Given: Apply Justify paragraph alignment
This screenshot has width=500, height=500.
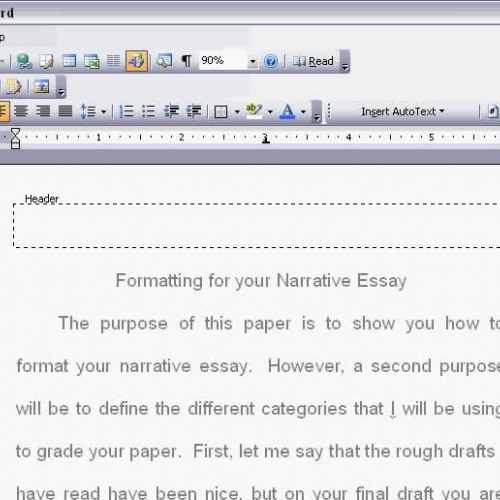Looking at the screenshot, I should coord(65,111).
